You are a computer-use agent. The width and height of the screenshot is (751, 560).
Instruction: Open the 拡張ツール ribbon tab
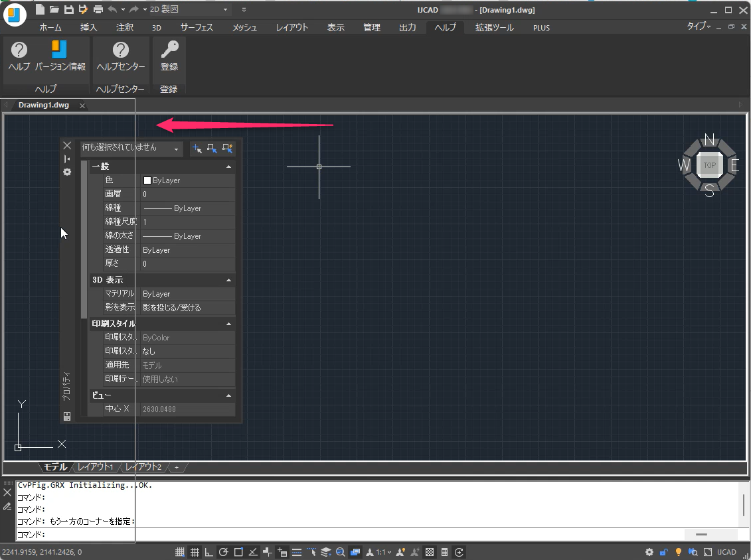pos(494,28)
